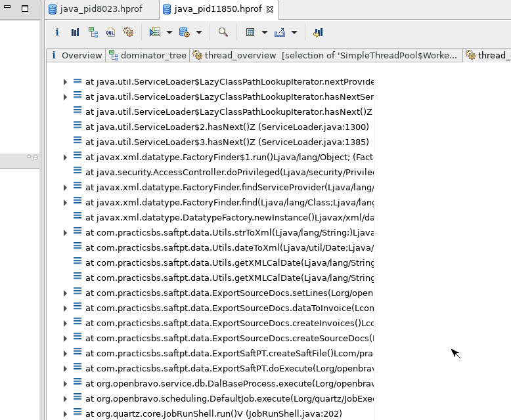The height and width of the screenshot is (420, 511).
Task: Click the compare histogram icon
Action: (x=319, y=32)
